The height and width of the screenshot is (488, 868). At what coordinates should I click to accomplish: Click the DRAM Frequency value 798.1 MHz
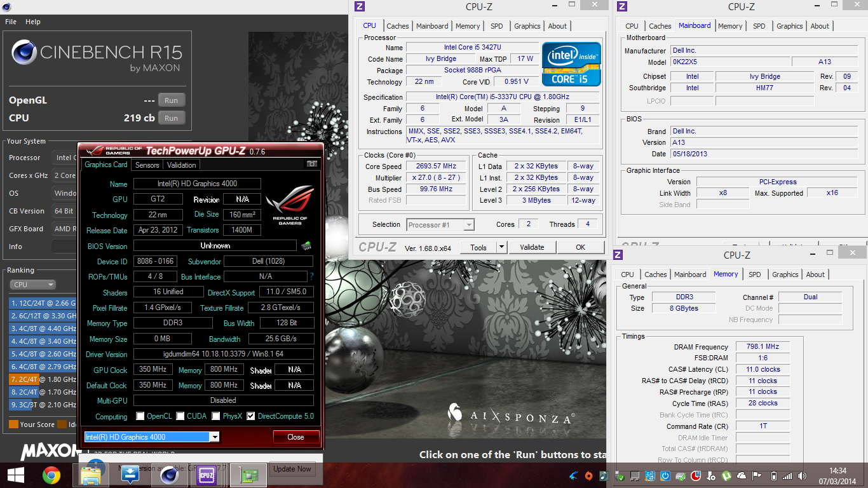[x=763, y=347]
